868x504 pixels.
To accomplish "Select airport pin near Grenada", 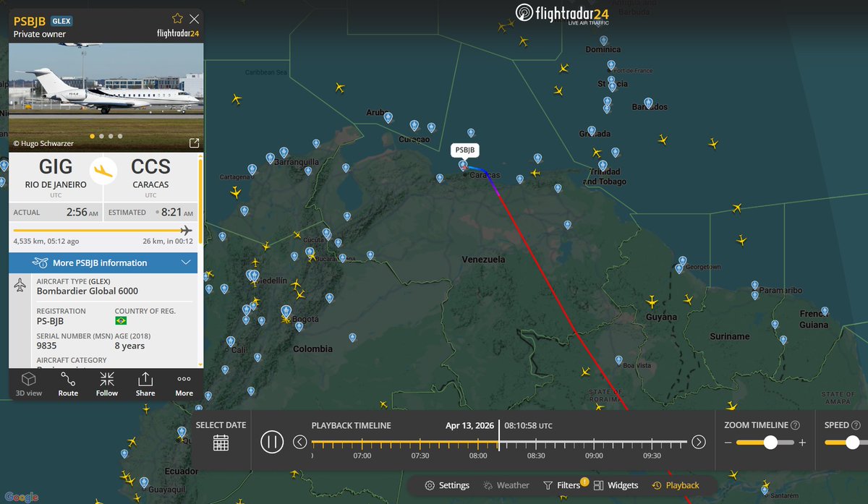I will (592, 131).
